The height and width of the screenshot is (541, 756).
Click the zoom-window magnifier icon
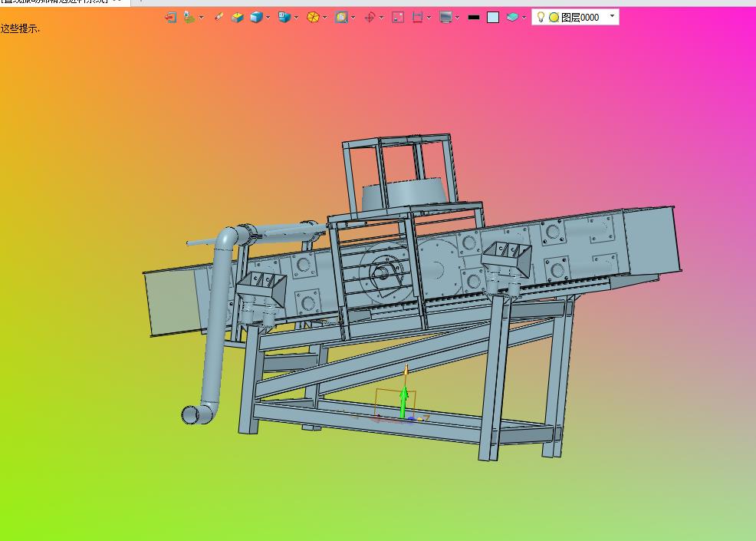(x=341, y=18)
